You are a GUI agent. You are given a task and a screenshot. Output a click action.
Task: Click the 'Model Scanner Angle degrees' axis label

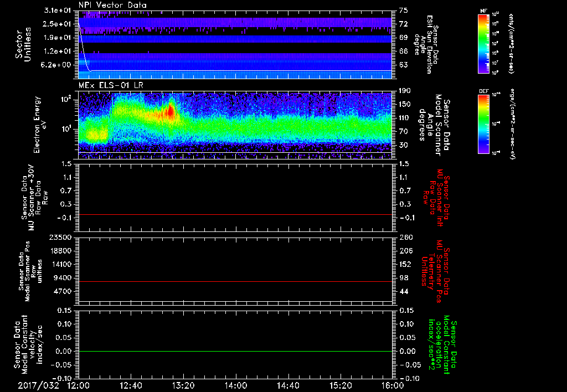(434, 125)
